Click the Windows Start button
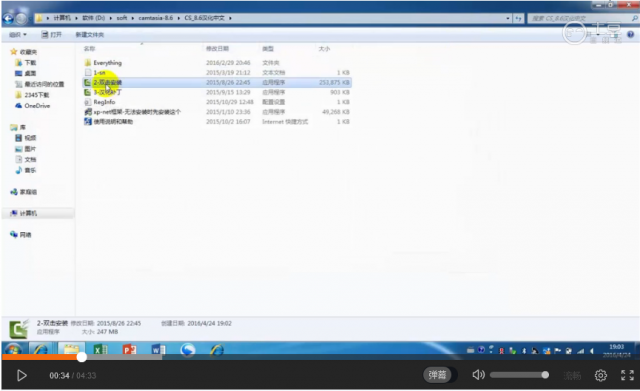The width and height of the screenshot is (640, 391). (x=13, y=350)
